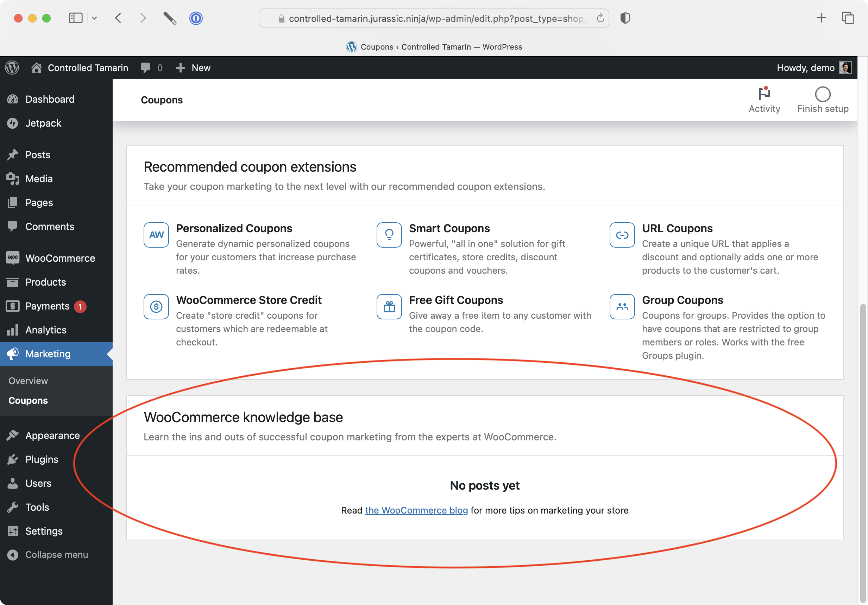868x605 pixels.
Task: Click the Group Coupons people icon
Action: tap(622, 306)
